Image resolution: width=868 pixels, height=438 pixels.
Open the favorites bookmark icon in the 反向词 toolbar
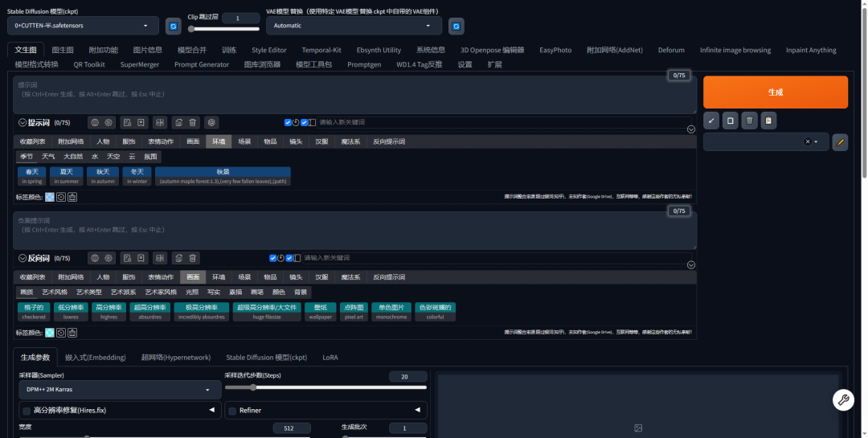tap(141, 258)
